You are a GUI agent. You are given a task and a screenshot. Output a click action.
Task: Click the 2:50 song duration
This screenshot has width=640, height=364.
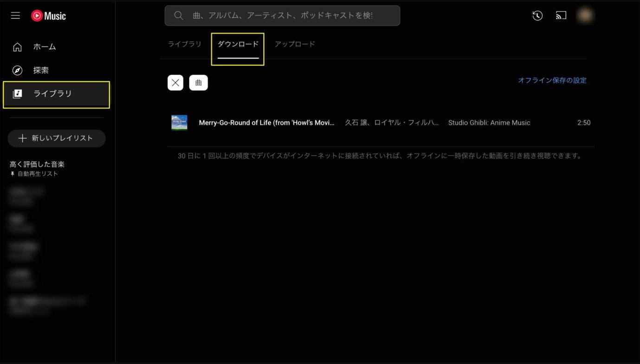point(584,123)
